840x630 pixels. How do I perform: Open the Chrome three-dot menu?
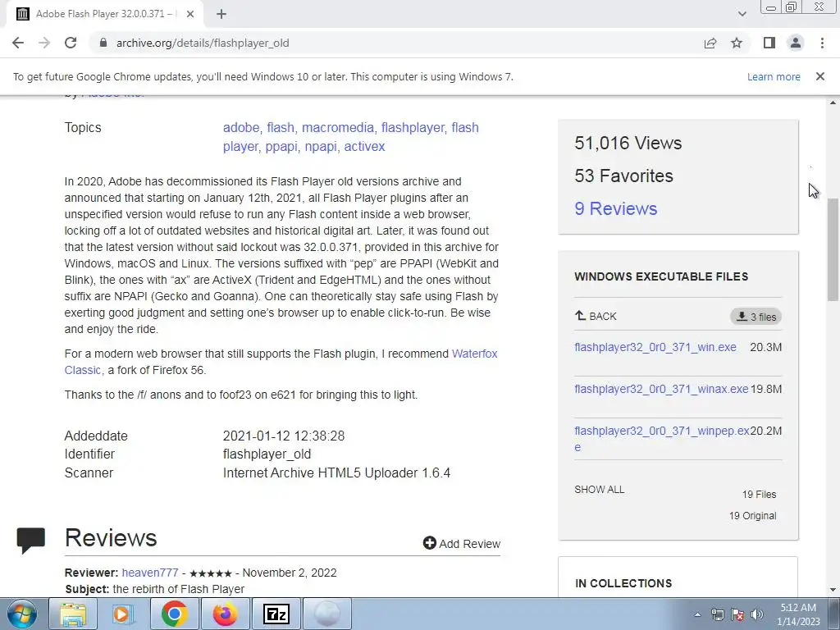pos(822,43)
